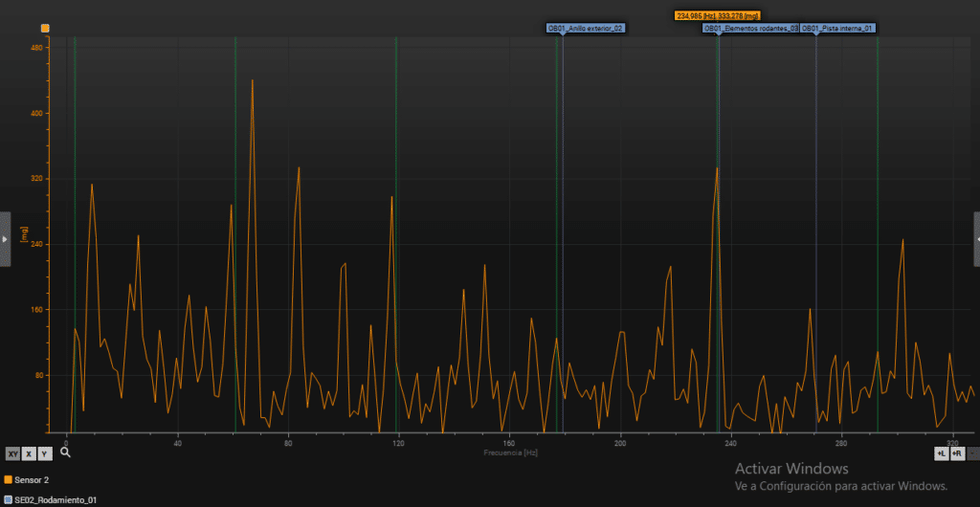Select the OB01_Pista interna_01 marker label
This screenshot has height=507, width=980.
coord(838,28)
